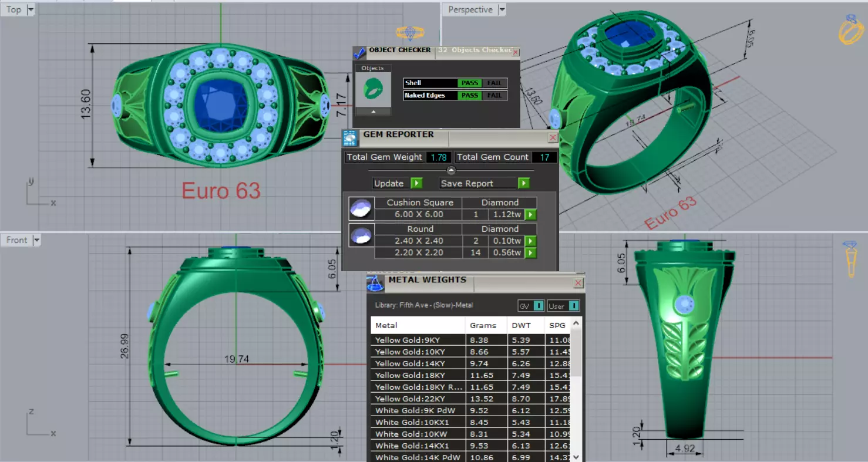This screenshot has width=868, height=462.
Task: Click the gold ring icon in Perspective viewport
Action: (x=850, y=30)
